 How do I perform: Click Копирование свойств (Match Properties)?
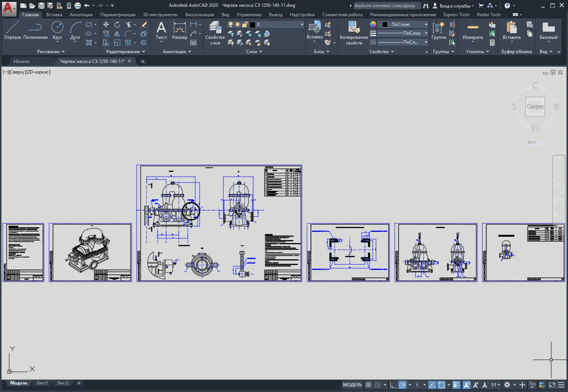[x=354, y=33]
